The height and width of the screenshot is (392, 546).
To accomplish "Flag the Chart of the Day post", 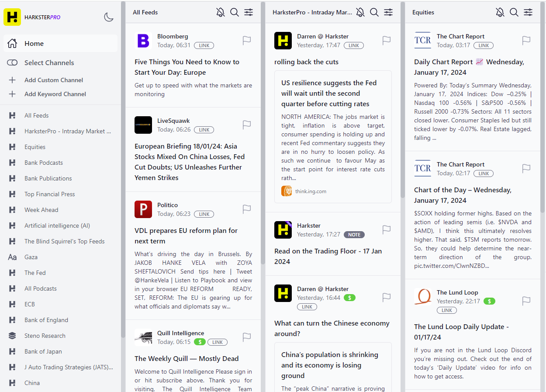I will 526,169.
